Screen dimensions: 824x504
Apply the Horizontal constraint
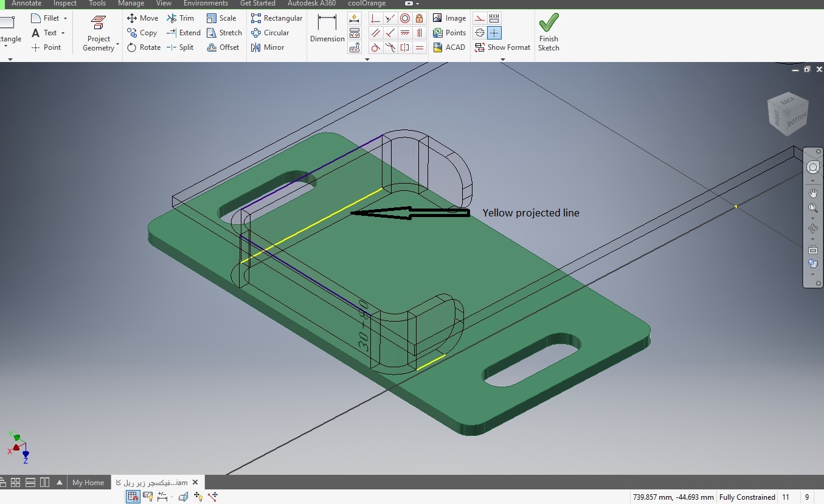point(405,33)
